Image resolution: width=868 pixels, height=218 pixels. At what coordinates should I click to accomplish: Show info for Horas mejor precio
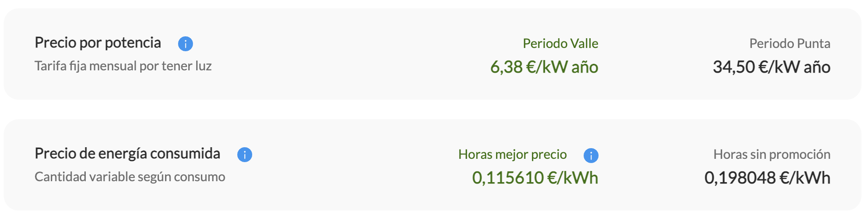591,156
